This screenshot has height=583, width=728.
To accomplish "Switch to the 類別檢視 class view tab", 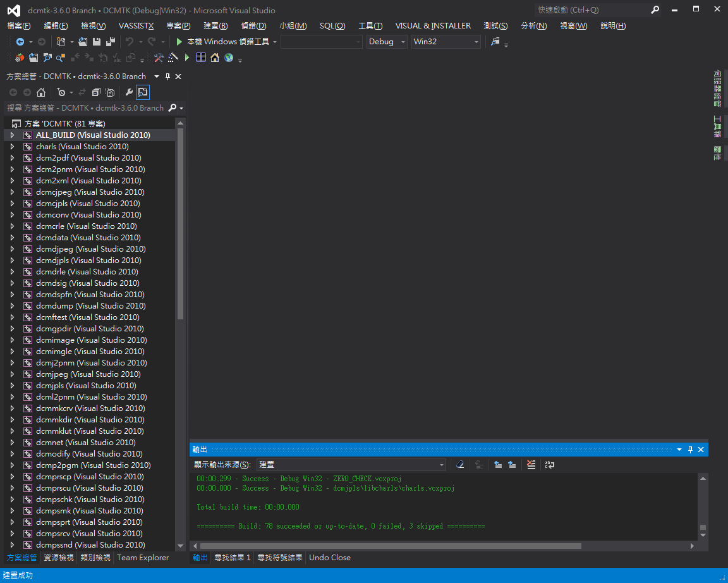I will (x=95, y=558).
